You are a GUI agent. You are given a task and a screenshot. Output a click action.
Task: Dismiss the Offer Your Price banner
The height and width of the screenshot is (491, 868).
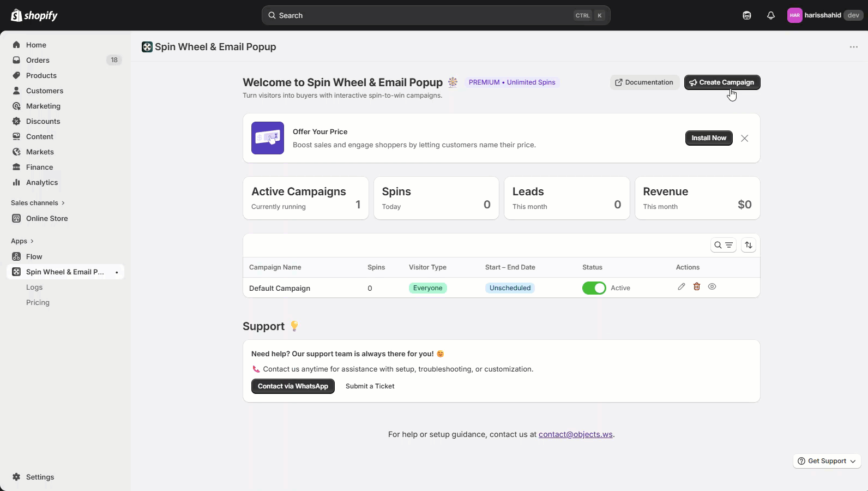[x=745, y=138]
